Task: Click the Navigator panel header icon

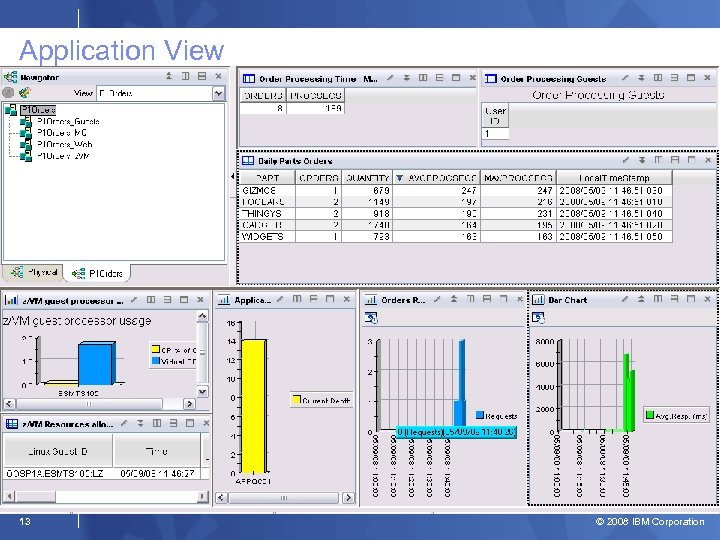Action: point(10,77)
